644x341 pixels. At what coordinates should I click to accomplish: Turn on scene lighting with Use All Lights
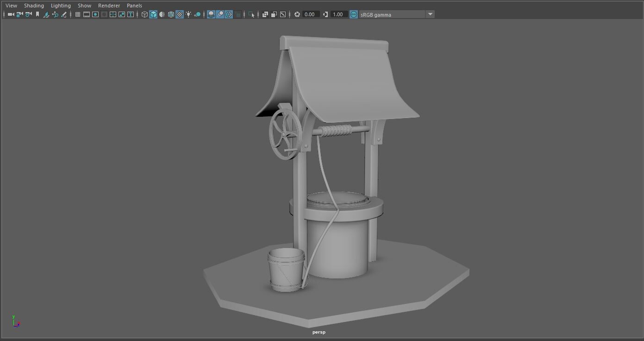(189, 14)
